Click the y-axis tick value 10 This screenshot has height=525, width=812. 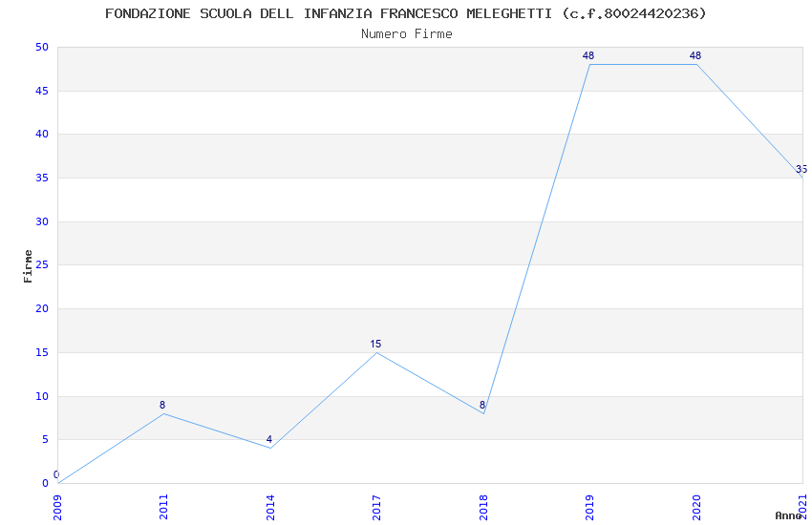tap(42, 396)
